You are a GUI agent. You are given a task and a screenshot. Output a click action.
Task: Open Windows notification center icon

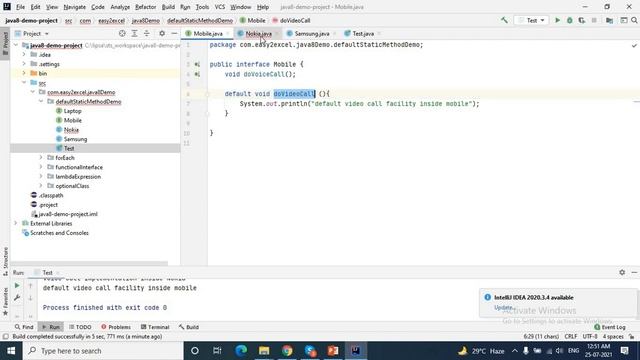(624, 351)
